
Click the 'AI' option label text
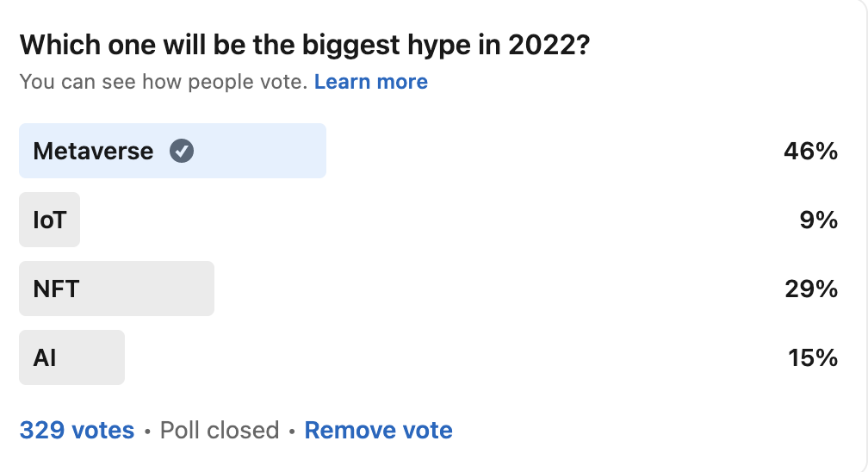tap(45, 357)
